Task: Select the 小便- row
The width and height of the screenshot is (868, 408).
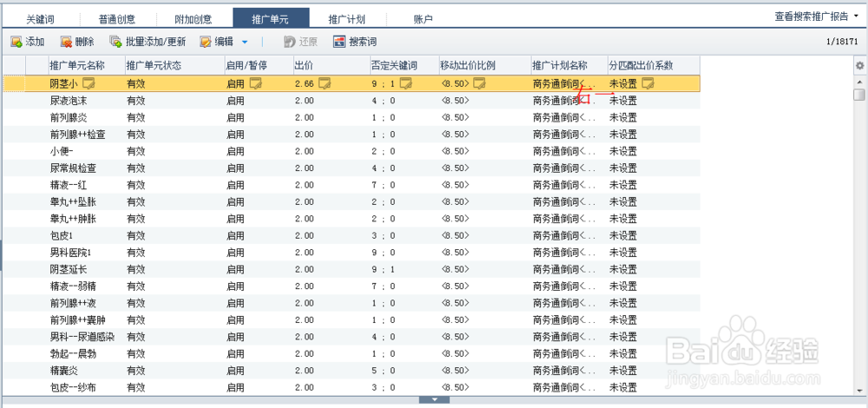Action: pos(352,151)
